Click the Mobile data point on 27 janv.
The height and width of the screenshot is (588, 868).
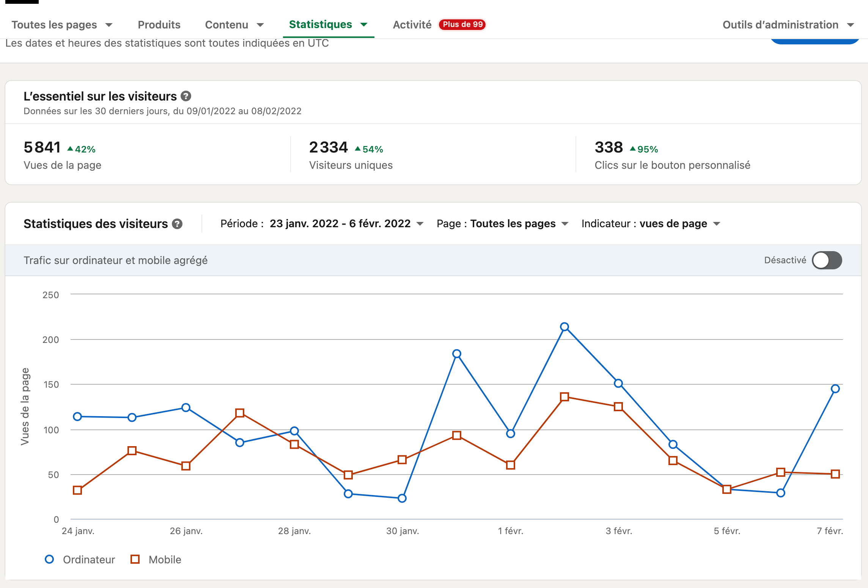pos(240,413)
